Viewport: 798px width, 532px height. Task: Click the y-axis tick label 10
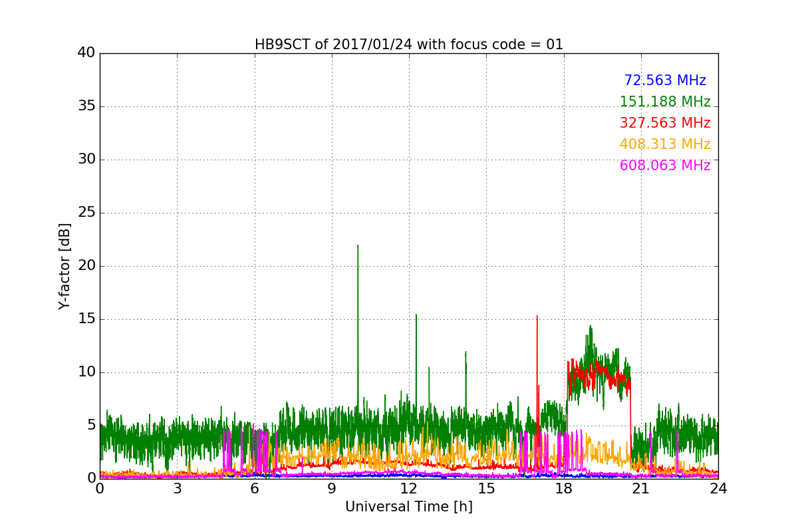pyautogui.click(x=86, y=372)
